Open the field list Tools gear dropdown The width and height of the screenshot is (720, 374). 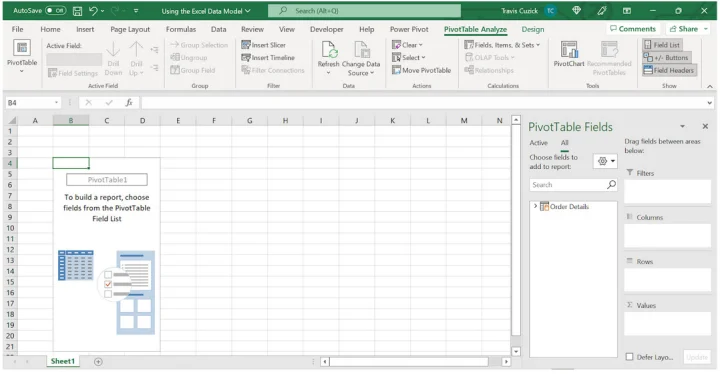coord(605,161)
